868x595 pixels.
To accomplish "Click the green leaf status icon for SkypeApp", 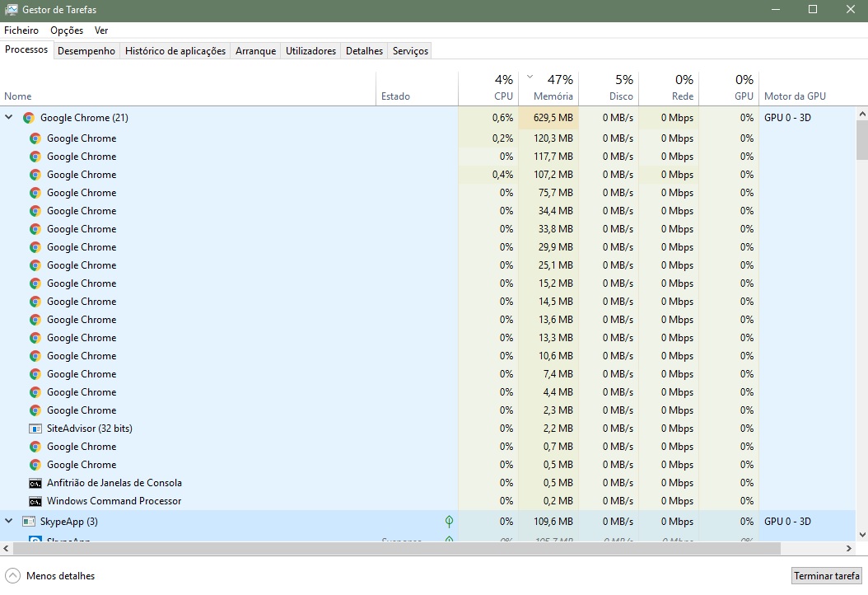I will pyautogui.click(x=449, y=522).
